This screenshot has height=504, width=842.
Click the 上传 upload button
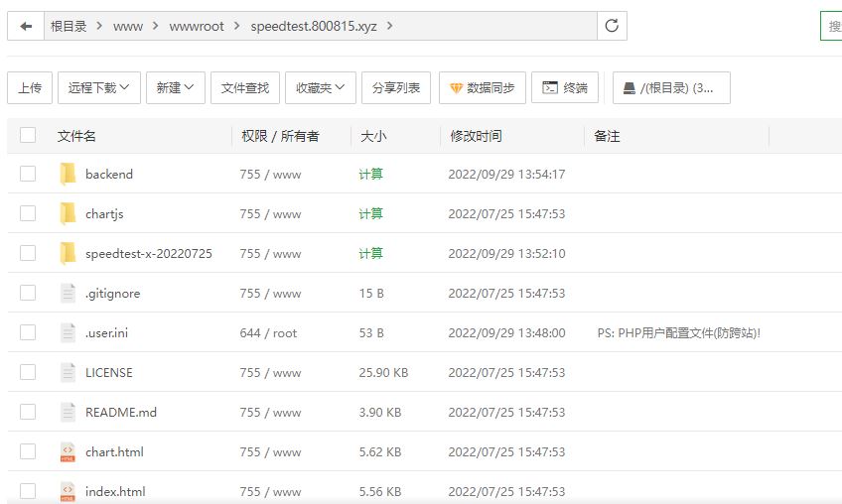pyautogui.click(x=30, y=88)
